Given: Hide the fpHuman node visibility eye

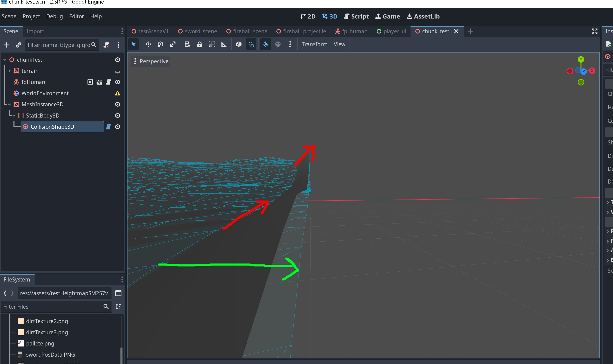Looking at the screenshot, I should [x=118, y=82].
